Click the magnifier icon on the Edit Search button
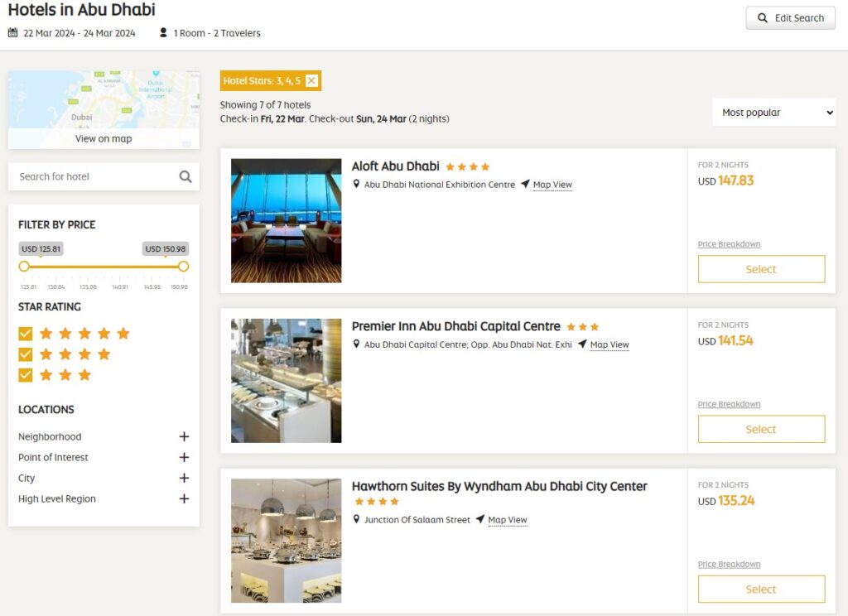This screenshot has height=616, width=848. pos(763,17)
